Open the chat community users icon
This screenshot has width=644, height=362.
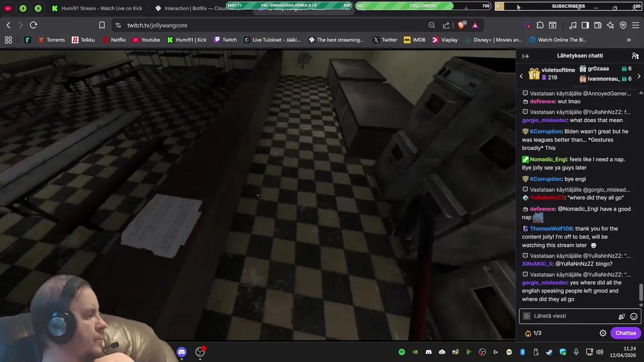(635, 56)
